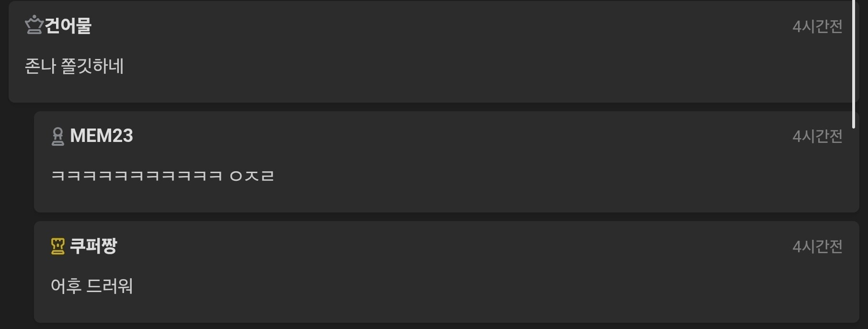Click the 4시간전 timestamp on MEM23's reply

point(817,137)
